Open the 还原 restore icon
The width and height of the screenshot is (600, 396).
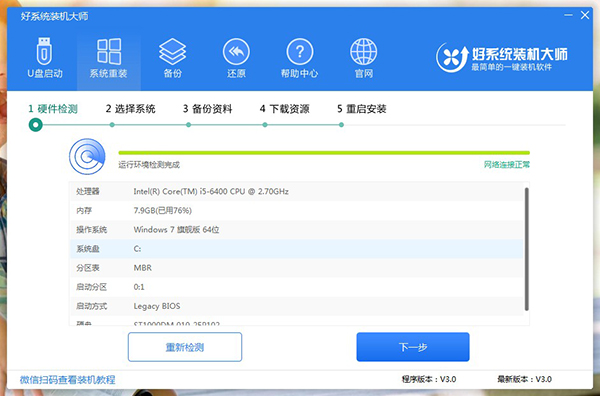[236, 57]
